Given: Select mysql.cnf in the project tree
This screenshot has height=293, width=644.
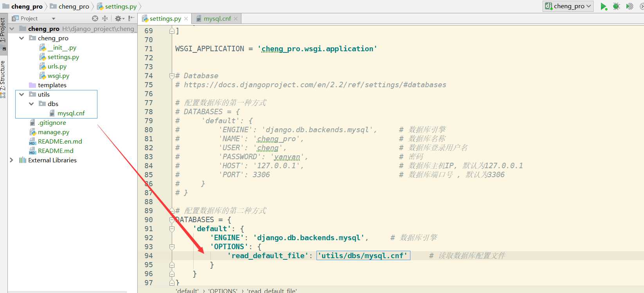Looking at the screenshot, I should (x=67, y=113).
